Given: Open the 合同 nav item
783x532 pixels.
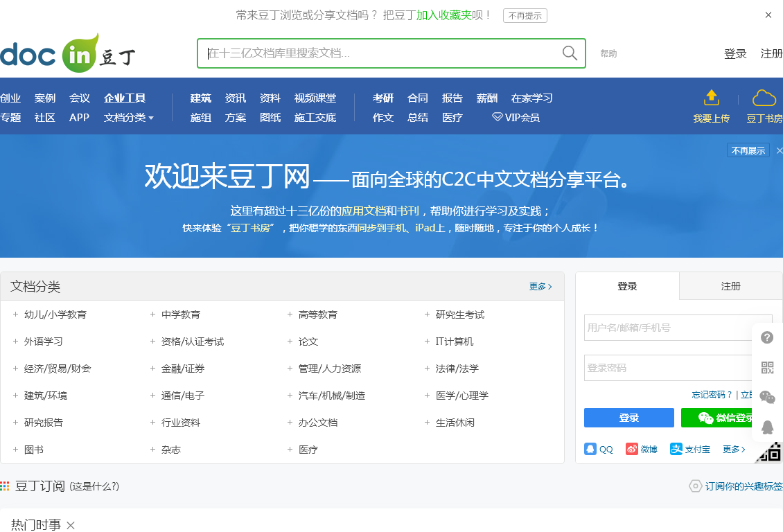Looking at the screenshot, I should (x=417, y=98).
